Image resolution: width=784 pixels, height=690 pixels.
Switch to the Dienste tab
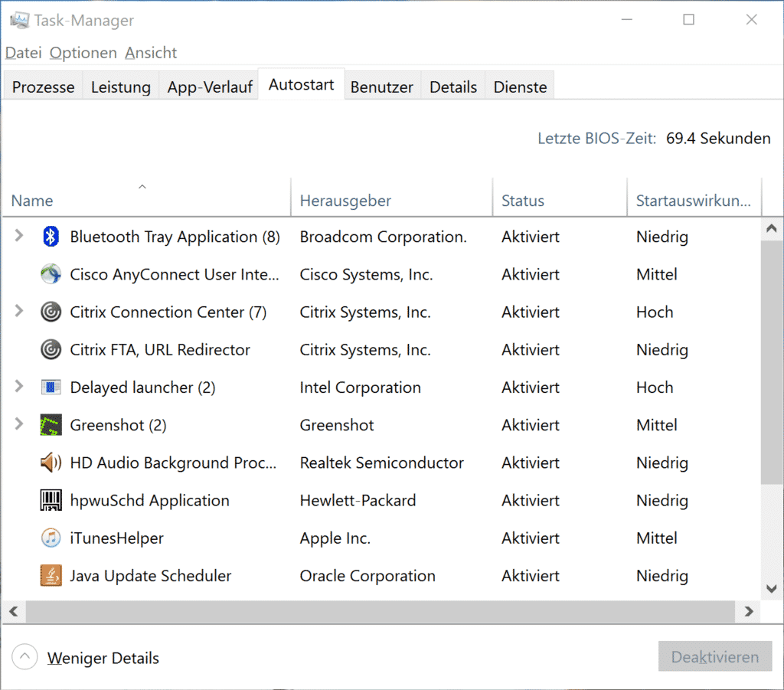pyautogui.click(x=520, y=87)
